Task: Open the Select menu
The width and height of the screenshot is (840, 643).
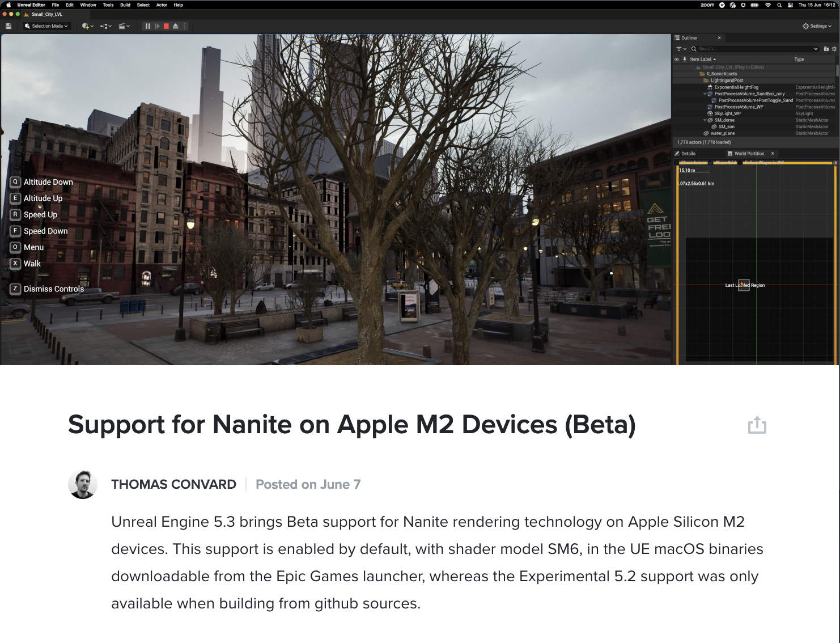Action: coord(143,5)
